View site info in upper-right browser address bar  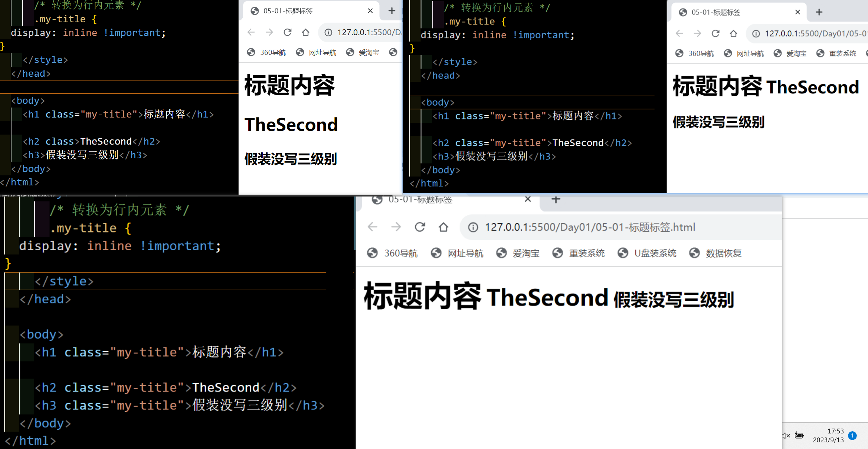pyautogui.click(x=756, y=34)
